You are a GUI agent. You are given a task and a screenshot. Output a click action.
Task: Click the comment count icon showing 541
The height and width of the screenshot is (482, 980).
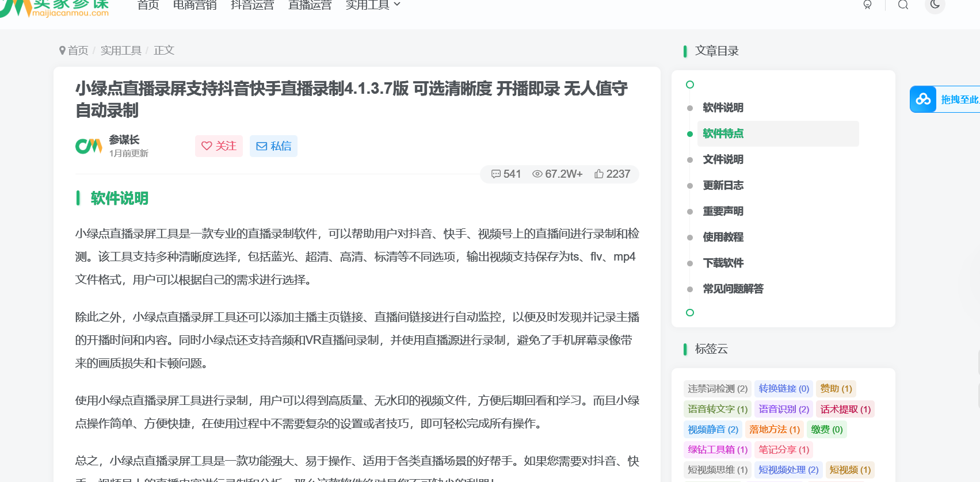[x=495, y=174]
